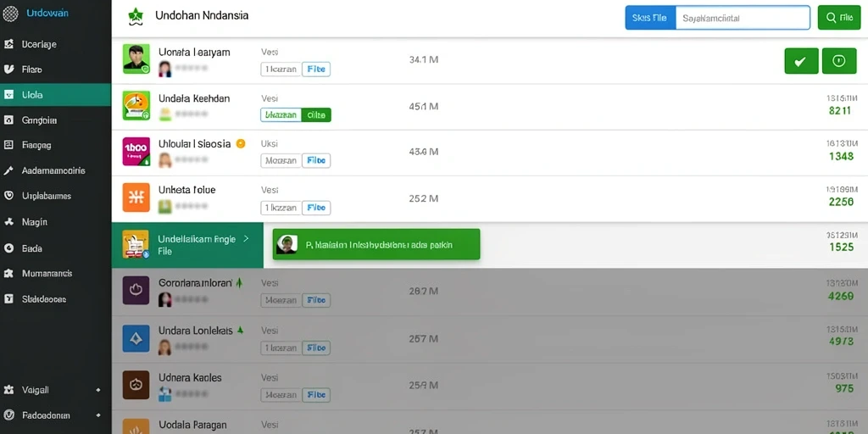Click the green star logo beside Undohan Nndansia
Viewport: 868px width, 434px height.
135,17
